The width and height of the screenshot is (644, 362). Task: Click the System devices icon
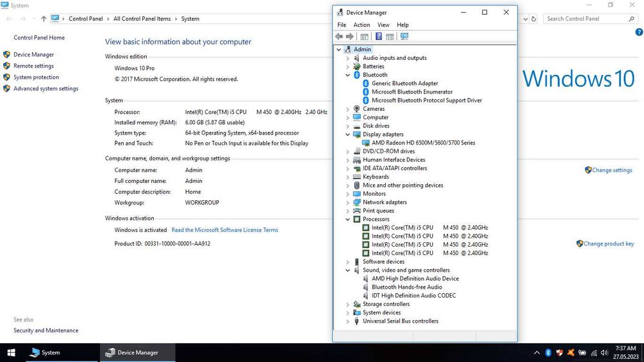click(x=357, y=312)
